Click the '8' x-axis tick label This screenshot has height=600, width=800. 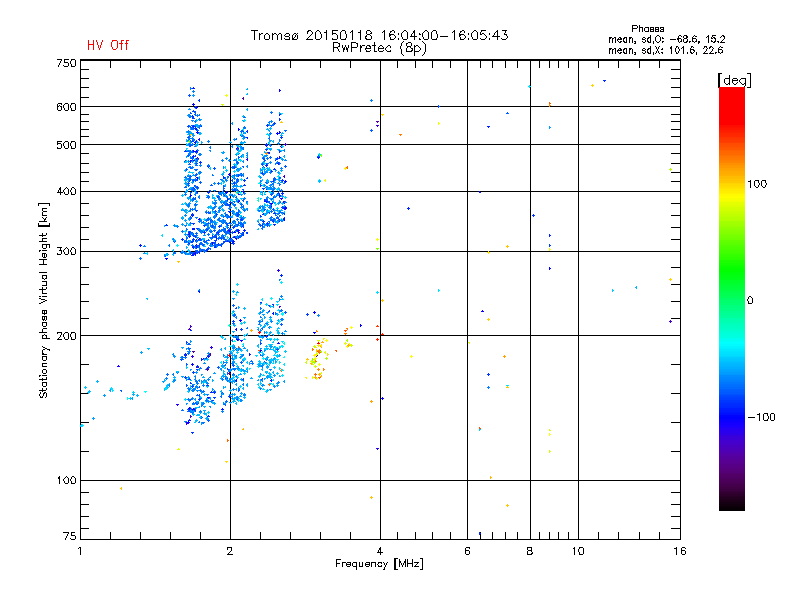(x=530, y=551)
